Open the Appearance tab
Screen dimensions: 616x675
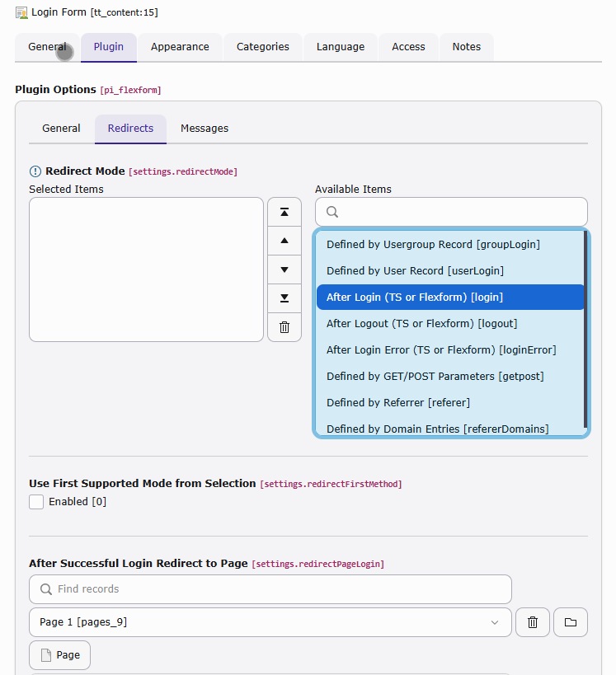180,47
